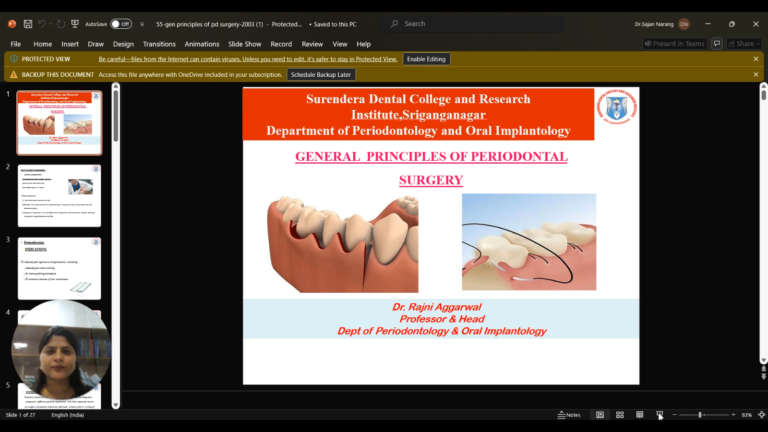The height and width of the screenshot is (432, 768).
Task: Open the File menu
Action: [16, 44]
